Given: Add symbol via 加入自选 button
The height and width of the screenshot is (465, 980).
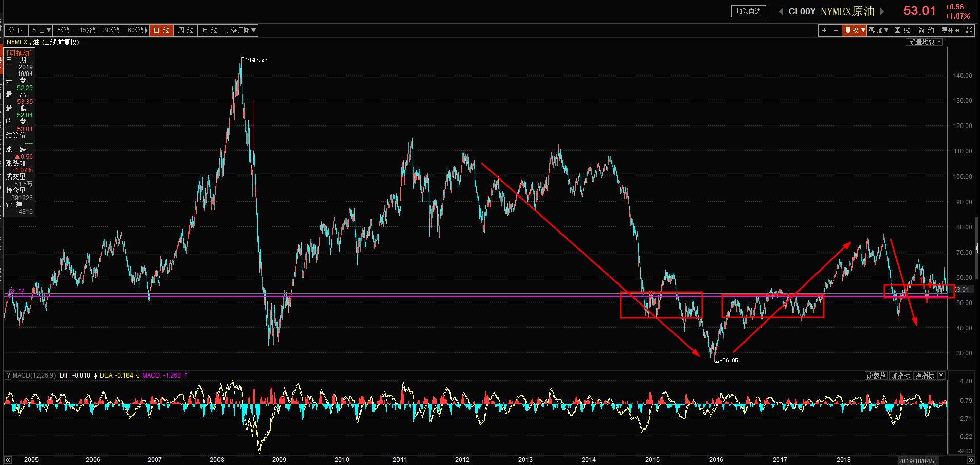Looking at the screenshot, I should click(x=749, y=11).
